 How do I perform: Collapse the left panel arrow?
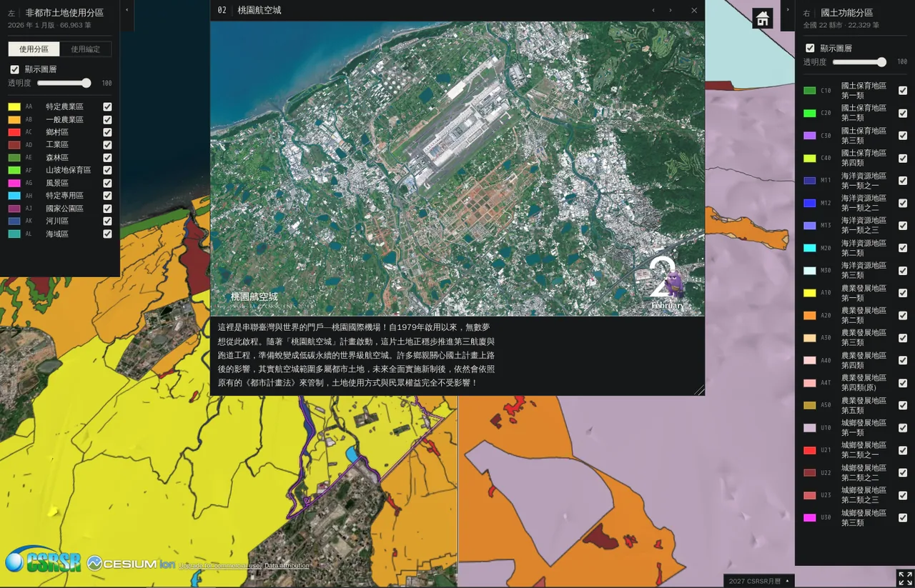pos(127,9)
